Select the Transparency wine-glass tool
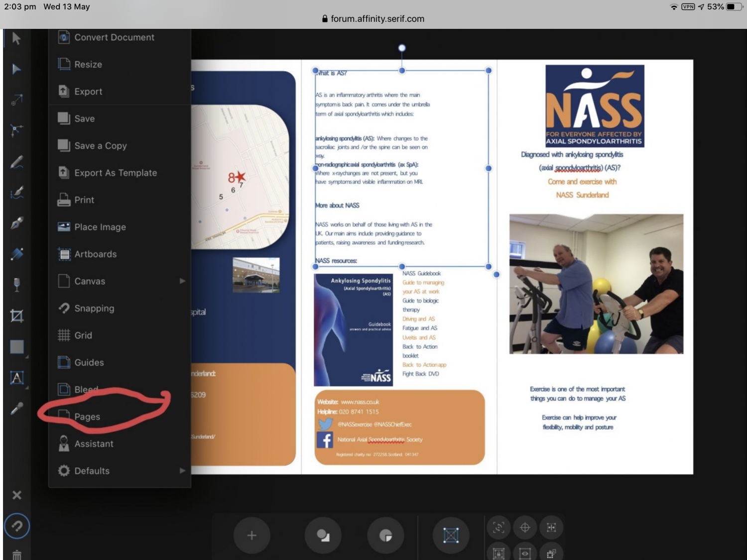Image resolution: width=747 pixels, height=560 pixels. click(16, 285)
